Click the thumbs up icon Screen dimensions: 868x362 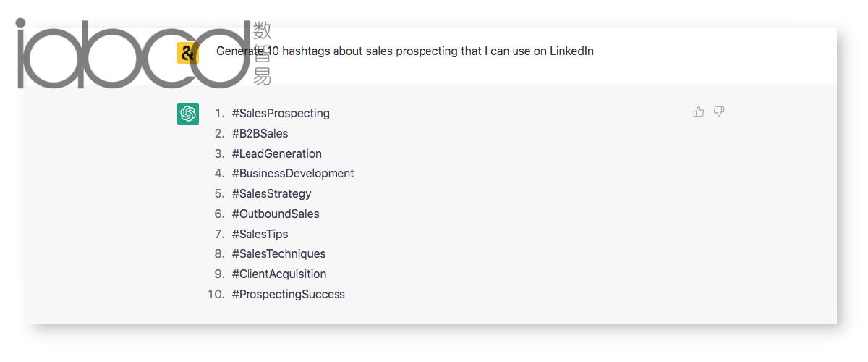[x=698, y=111]
